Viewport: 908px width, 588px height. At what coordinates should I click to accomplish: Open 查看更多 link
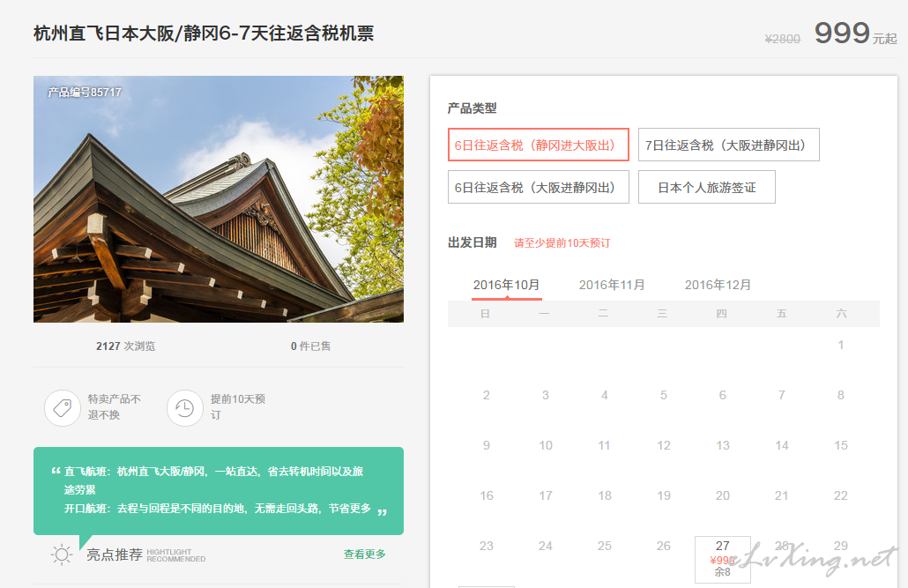[364, 555]
